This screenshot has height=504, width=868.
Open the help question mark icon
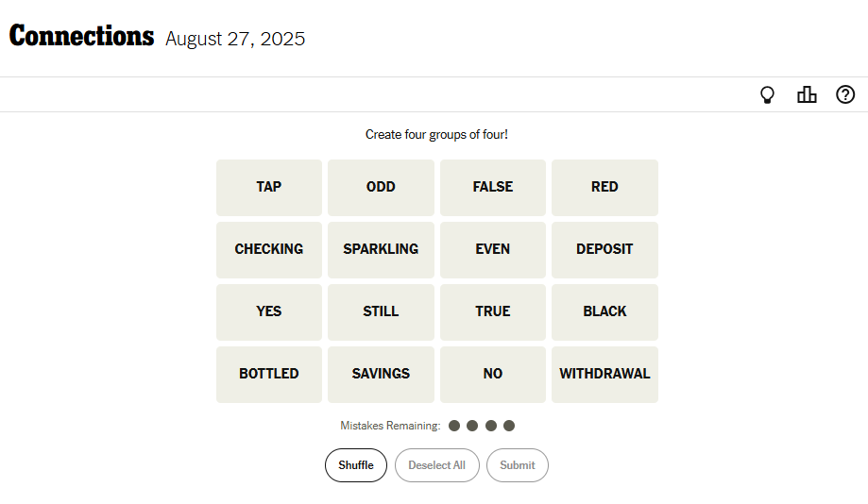[x=845, y=94]
